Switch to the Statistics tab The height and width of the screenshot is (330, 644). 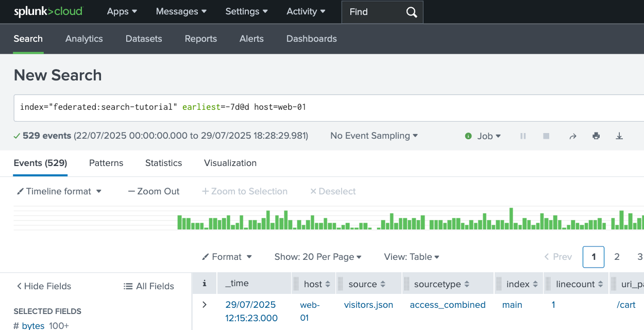[x=163, y=163]
